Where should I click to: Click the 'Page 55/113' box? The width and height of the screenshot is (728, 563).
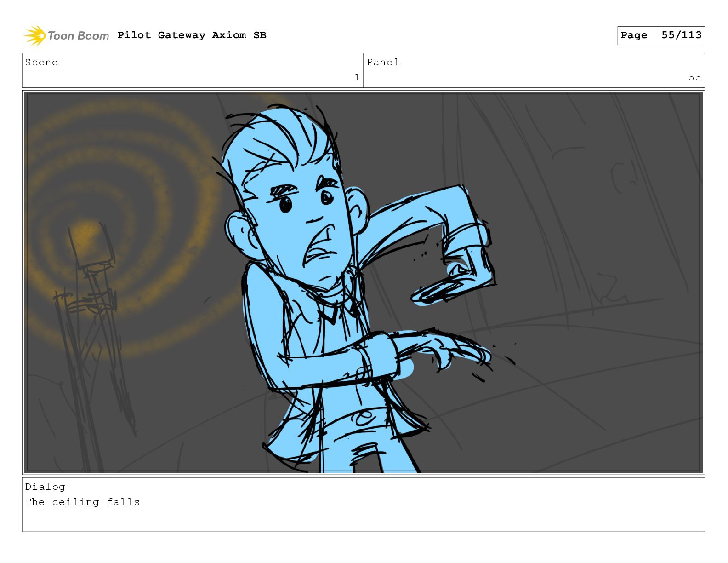(x=661, y=35)
